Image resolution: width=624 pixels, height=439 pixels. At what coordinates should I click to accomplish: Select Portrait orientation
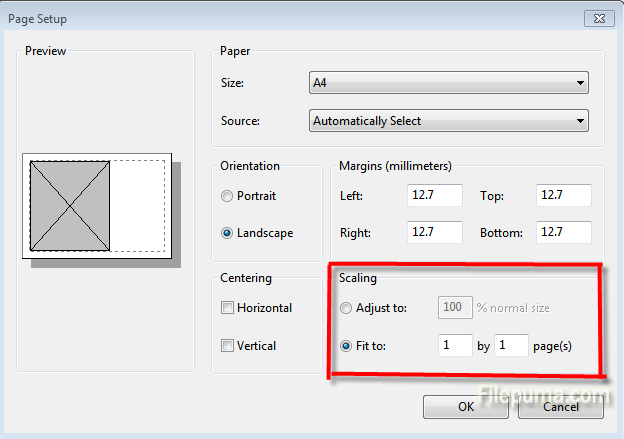[x=228, y=196]
